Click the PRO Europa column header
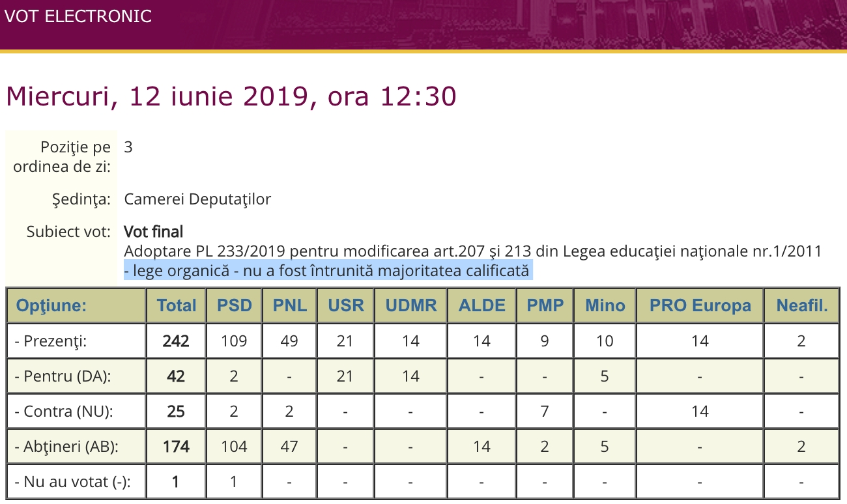 click(x=700, y=305)
